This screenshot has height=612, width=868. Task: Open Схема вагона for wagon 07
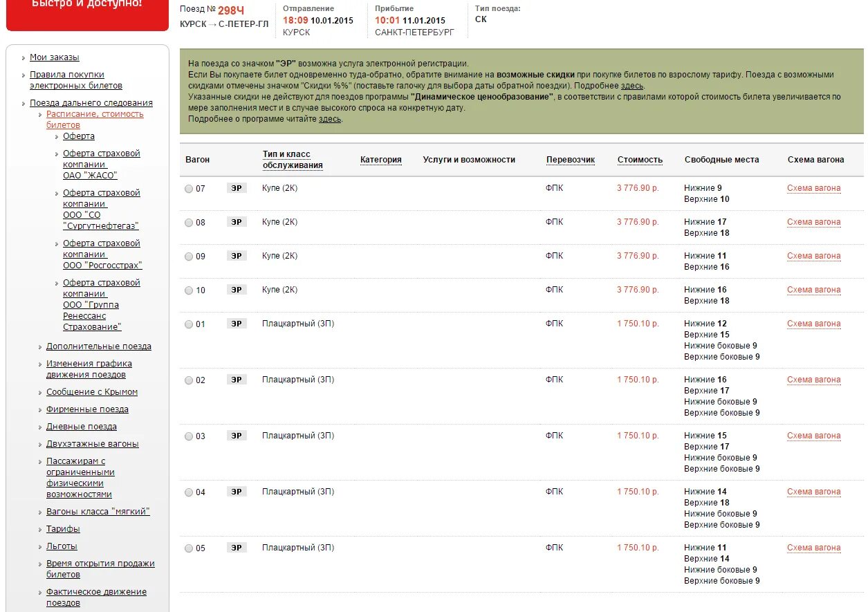[x=814, y=188]
